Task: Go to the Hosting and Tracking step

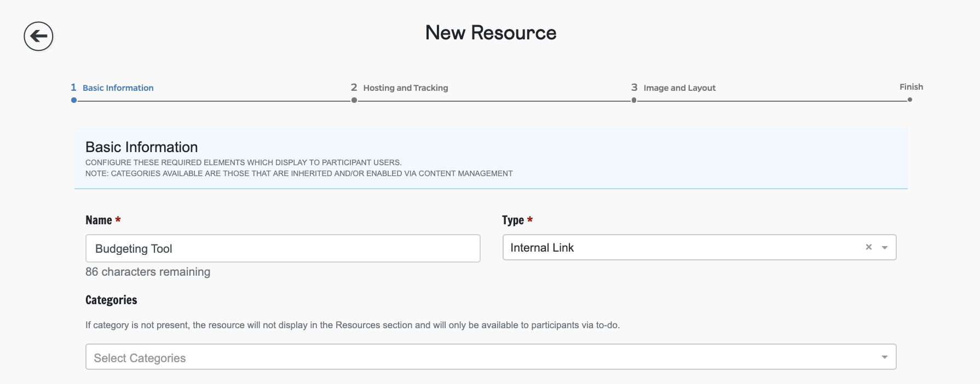Action: [405, 88]
